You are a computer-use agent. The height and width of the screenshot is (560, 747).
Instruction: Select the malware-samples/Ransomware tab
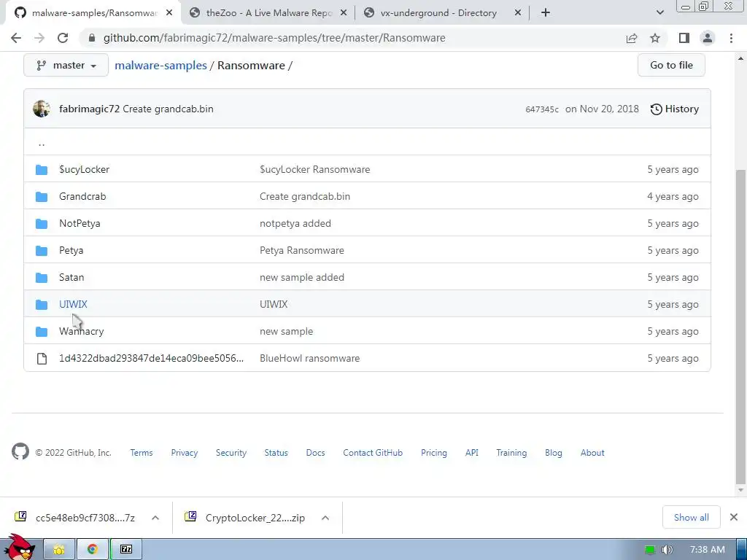click(94, 13)
